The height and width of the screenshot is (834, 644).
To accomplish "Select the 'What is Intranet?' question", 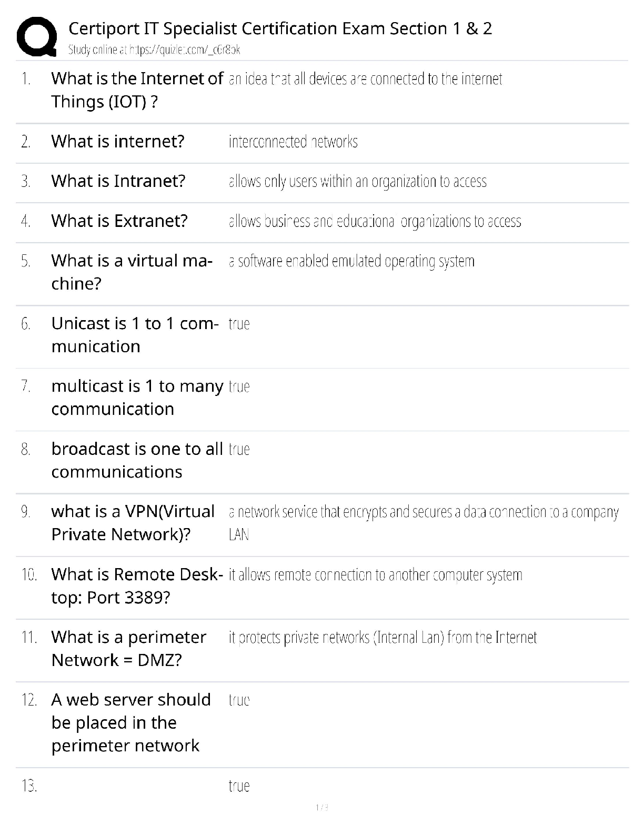I will pyautogui.click(x=118, y=181).
